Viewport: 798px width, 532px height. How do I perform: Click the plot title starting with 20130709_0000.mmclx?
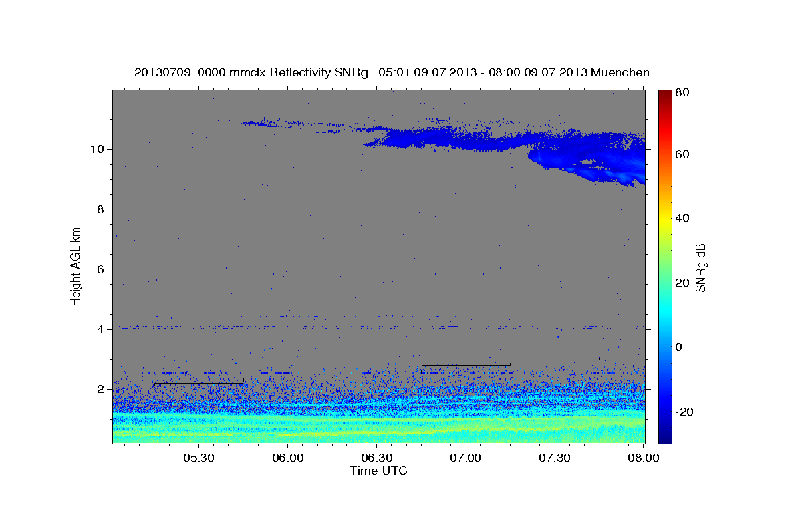pyautogui.click(x=392, y=72)
